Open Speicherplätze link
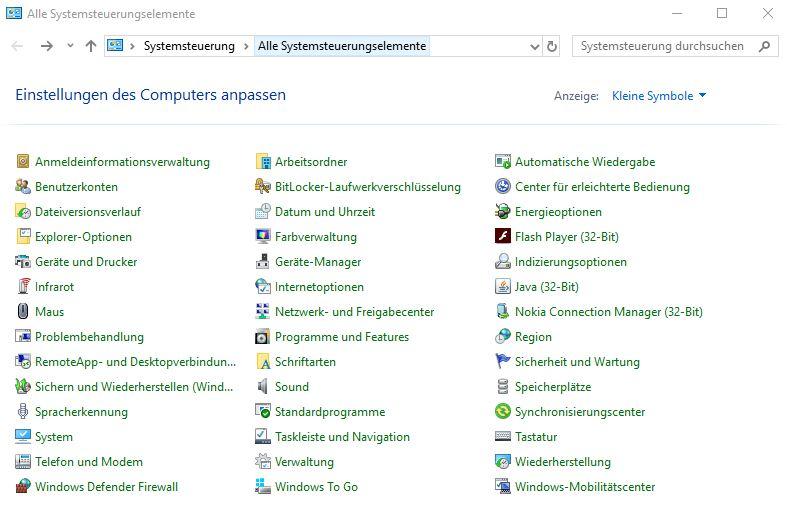 553,387
